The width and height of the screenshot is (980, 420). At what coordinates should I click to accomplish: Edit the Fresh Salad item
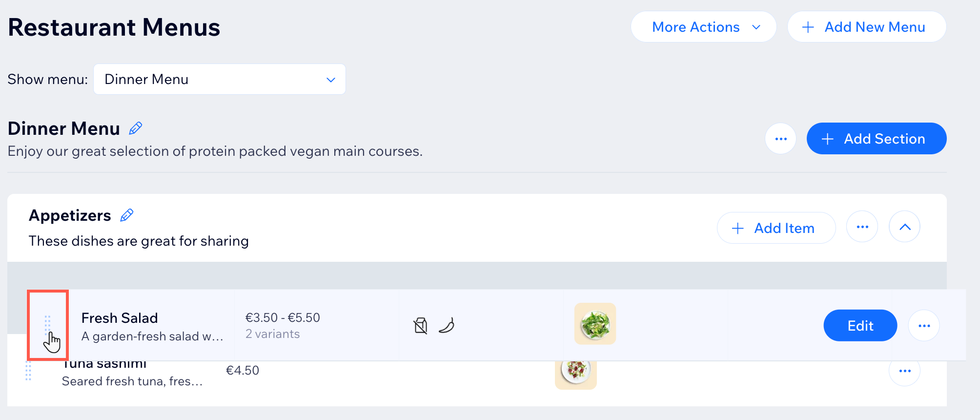[860, 326]
